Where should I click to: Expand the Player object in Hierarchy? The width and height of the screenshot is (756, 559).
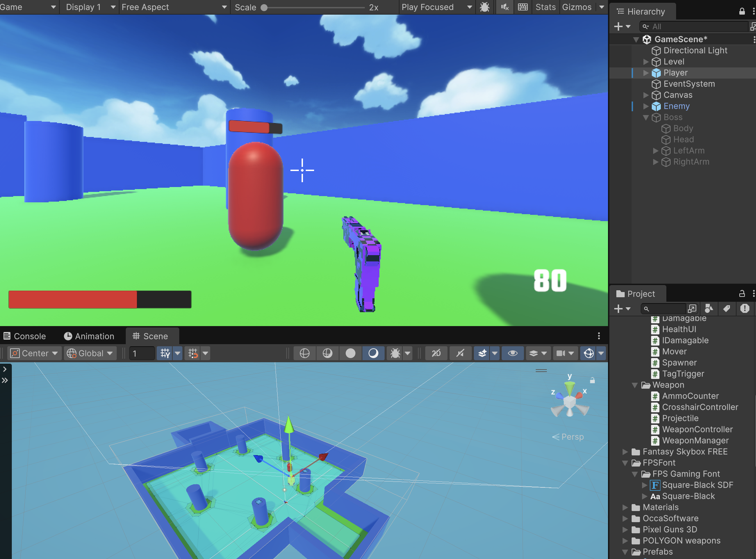tap(646, 73)
